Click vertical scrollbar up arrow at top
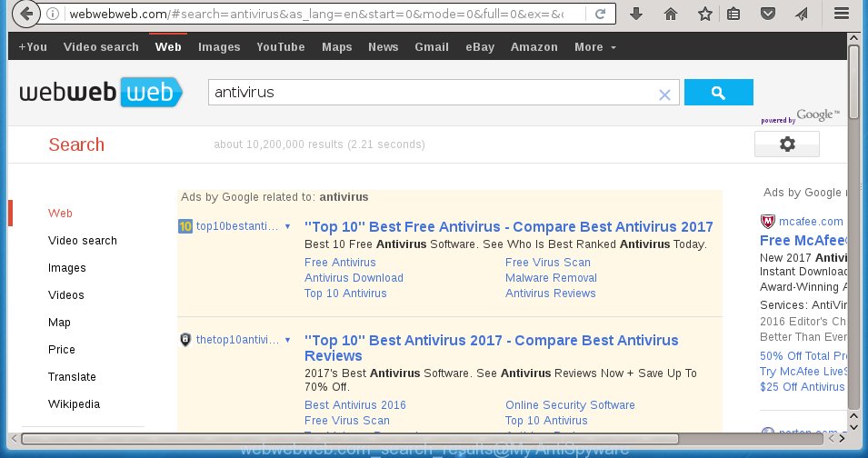Screen dimensions: 868x458 click(x=853, y=37)
